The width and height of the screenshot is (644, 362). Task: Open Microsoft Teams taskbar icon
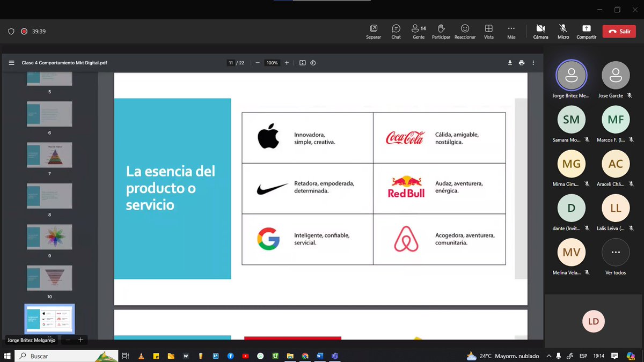point(335,356)
